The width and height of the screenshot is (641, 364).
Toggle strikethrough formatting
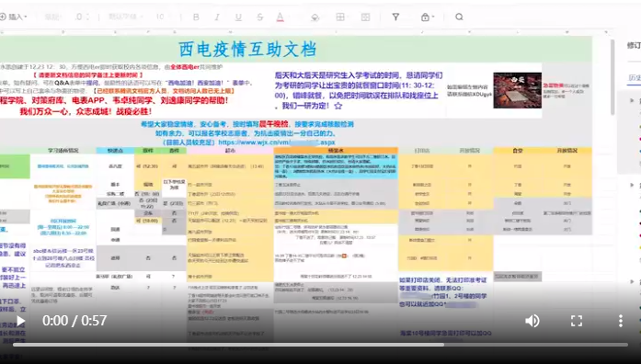point(260,17)
